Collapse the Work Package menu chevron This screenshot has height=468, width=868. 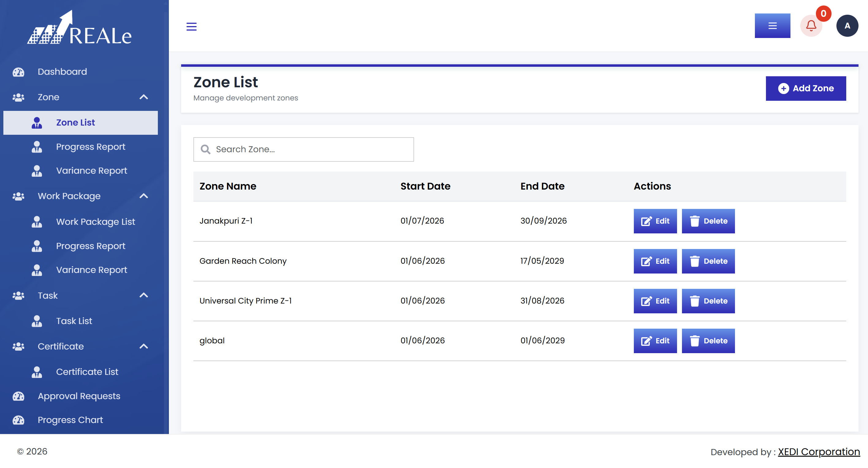coord(144,196)
